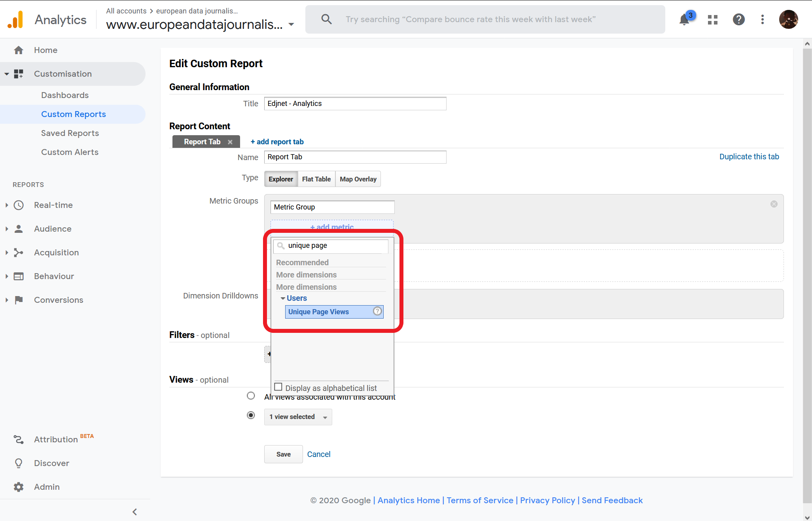The width and height of the screenshot is (812, 521).
Task: Click the Admin gear icon
Action: point(19,487)
